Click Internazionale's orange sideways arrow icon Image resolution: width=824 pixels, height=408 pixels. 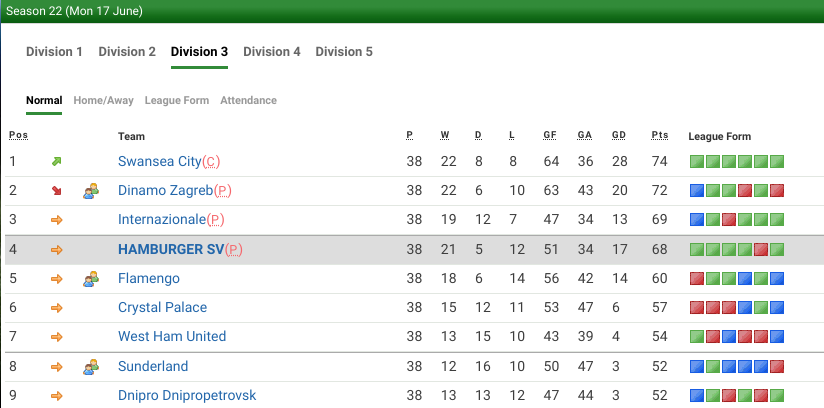click(57, 220)
